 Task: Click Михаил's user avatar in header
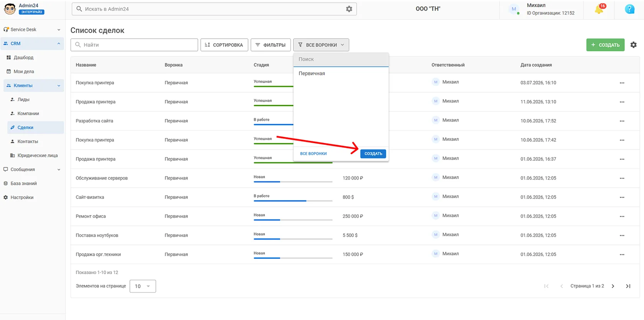tap(514, 9)
